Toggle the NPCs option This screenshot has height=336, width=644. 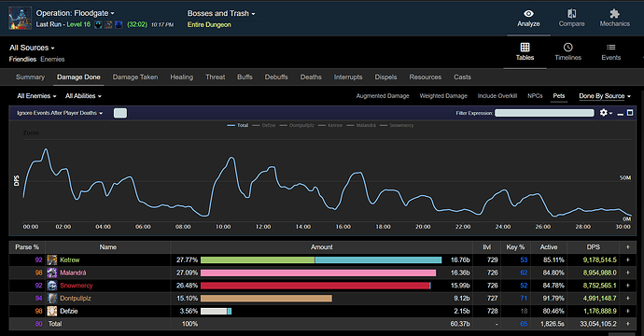(535, 96)
